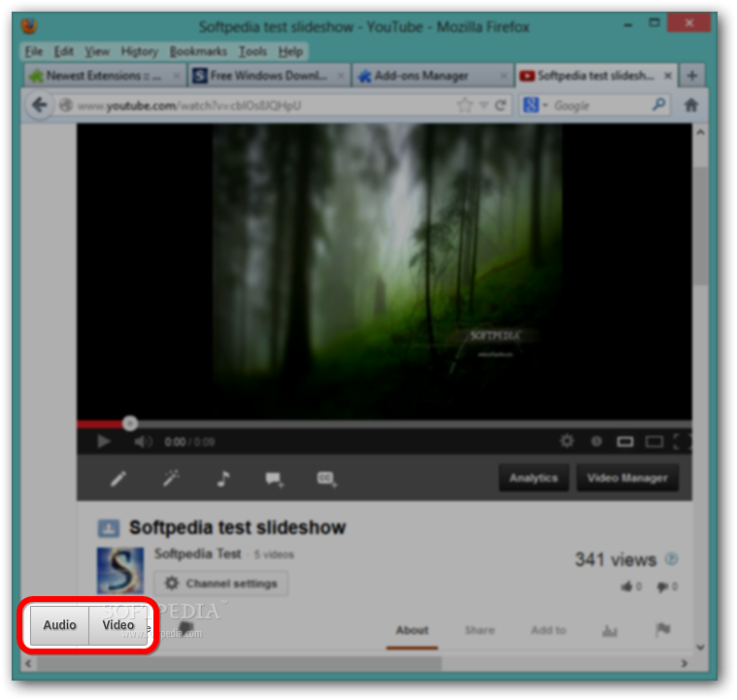
Task: Open the Help menu
Action: (x=290, y=51)
